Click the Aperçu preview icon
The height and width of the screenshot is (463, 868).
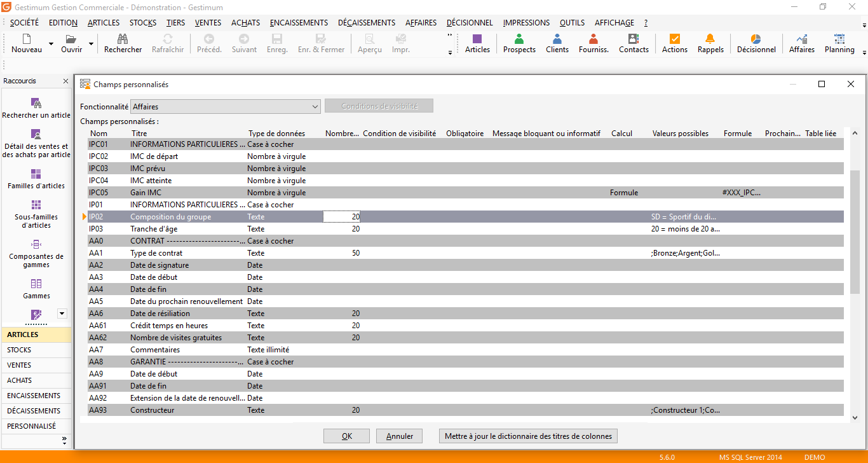pyautogui.click(x=370, y=39)
